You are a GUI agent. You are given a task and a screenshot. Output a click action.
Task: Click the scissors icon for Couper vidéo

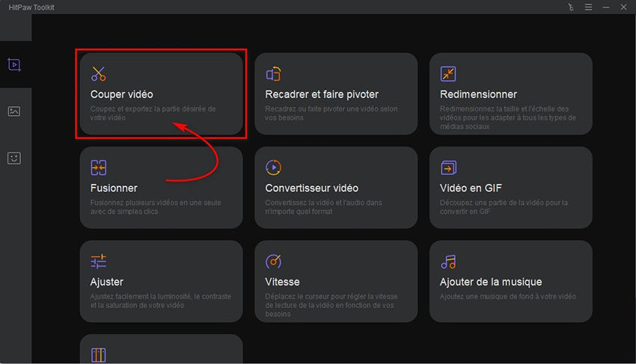point(99,74)
